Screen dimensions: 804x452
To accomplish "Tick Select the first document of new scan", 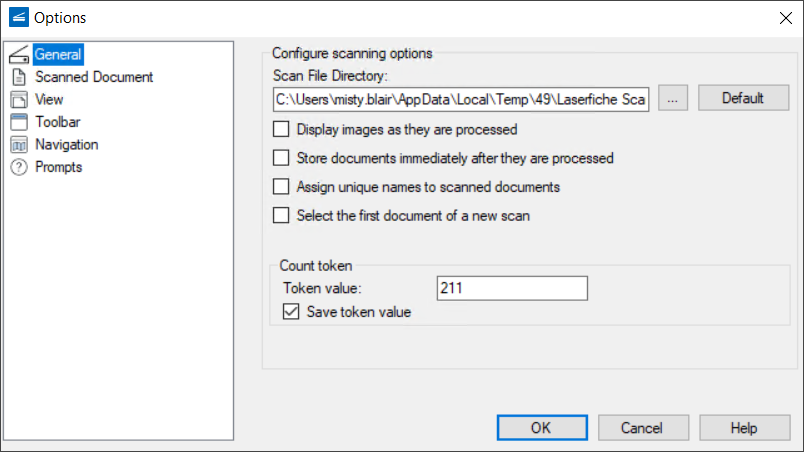I will point(281,215).
